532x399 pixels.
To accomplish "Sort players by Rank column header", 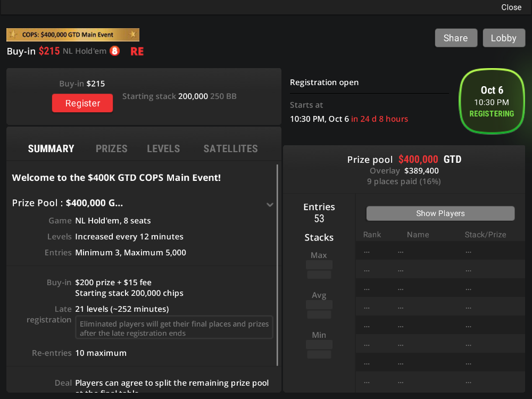I will [372, 235].
